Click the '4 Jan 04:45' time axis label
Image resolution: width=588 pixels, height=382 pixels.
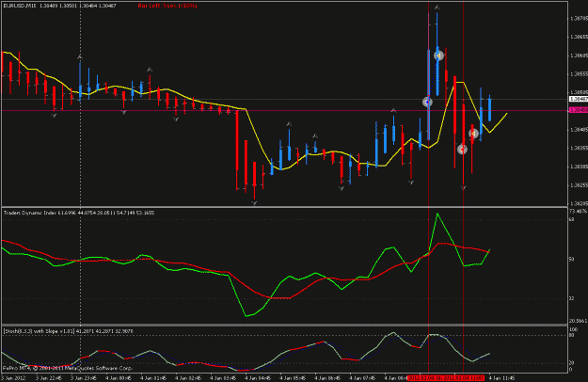tap(258, 378)
